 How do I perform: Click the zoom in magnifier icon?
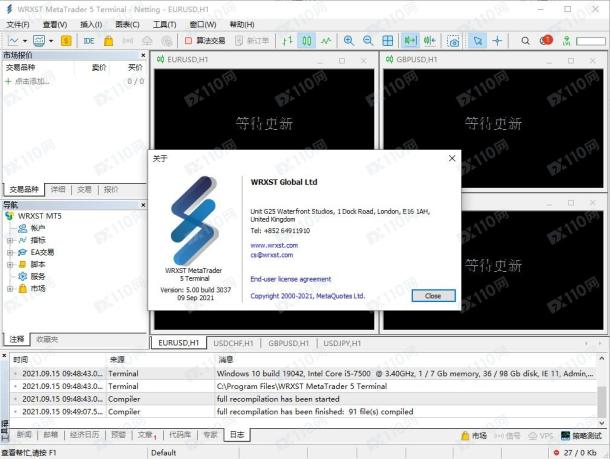[x=349, y=40]
